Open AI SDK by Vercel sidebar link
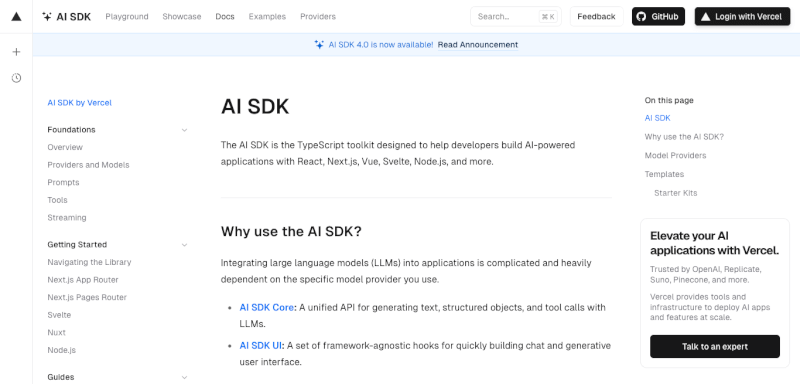Screen dimensions: 800x384 click(x=80, y=103)
